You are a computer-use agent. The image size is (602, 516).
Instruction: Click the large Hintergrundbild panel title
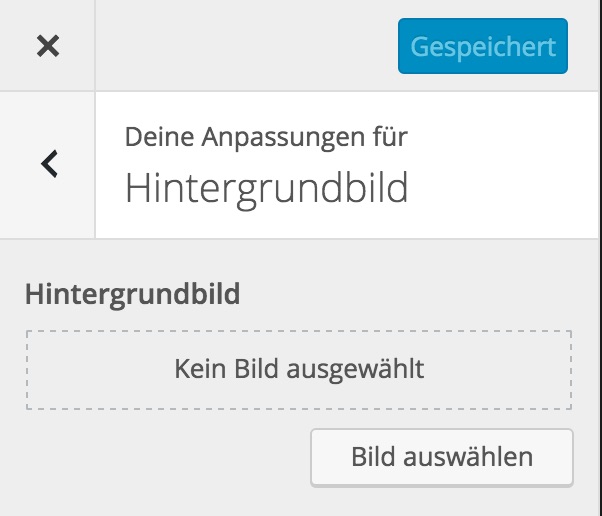click(266, 188)
